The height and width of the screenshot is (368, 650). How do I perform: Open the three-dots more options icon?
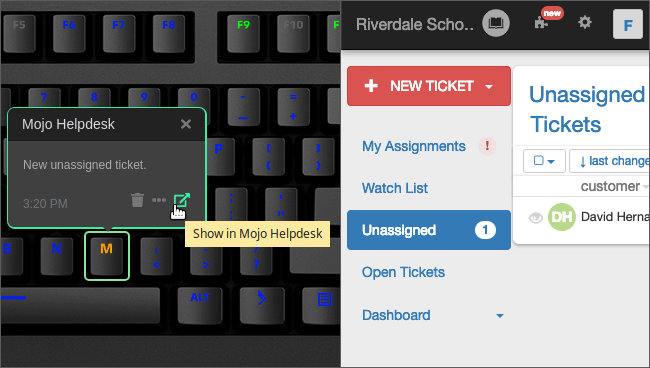click(x=159, y=200)
